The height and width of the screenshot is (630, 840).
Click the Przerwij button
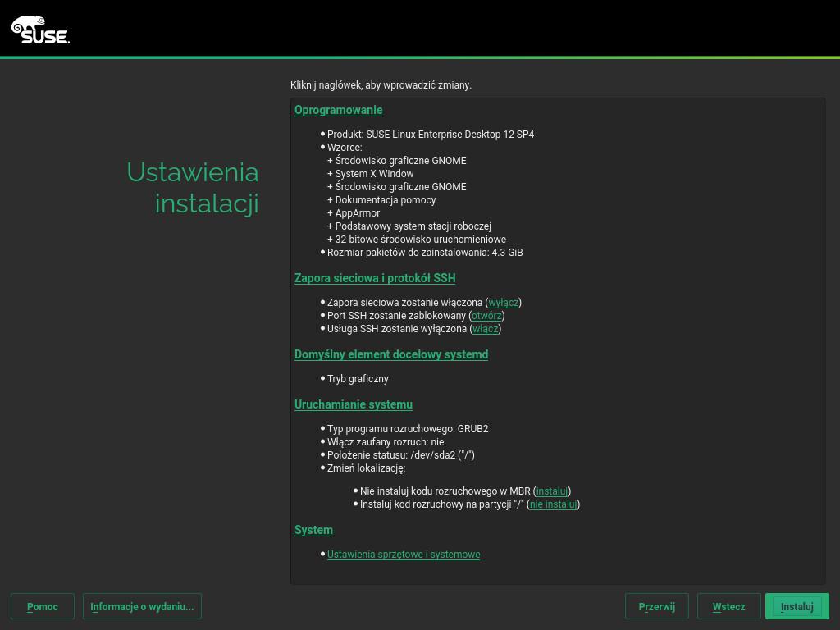coord(657,606)
